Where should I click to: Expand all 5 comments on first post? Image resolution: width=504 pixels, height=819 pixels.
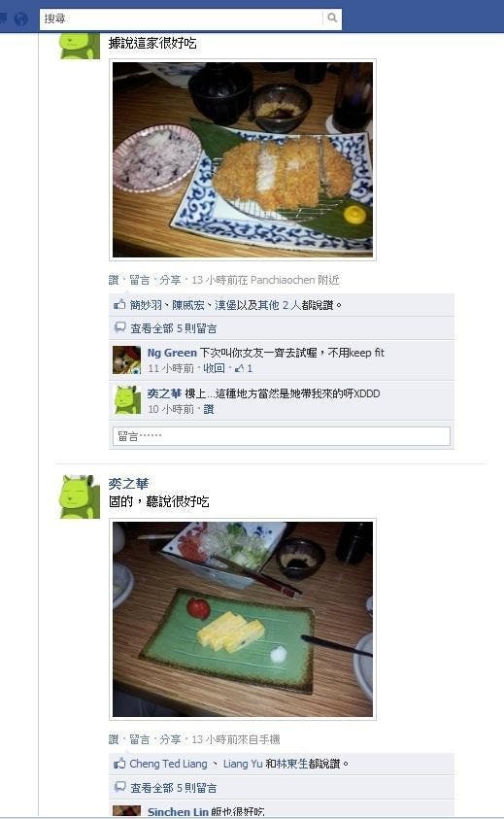(x=174, y=328)
